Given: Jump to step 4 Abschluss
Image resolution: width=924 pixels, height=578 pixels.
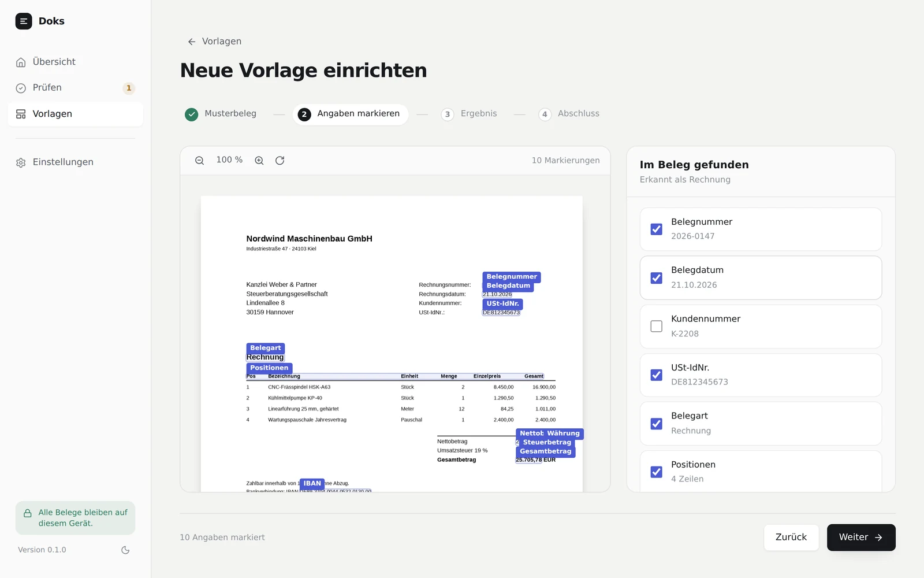Looking at the screenshot, I should click(x=569, y=114).
